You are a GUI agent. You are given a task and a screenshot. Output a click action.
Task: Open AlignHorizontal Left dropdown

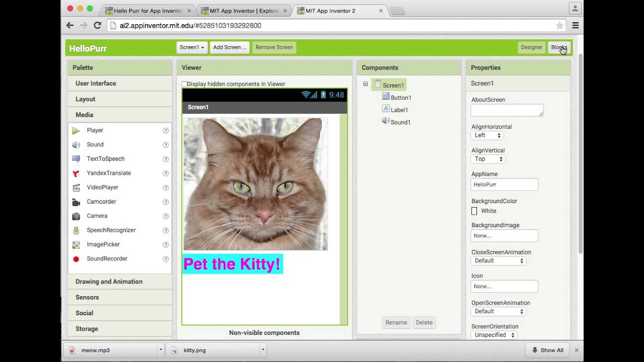tap(487, 135)
